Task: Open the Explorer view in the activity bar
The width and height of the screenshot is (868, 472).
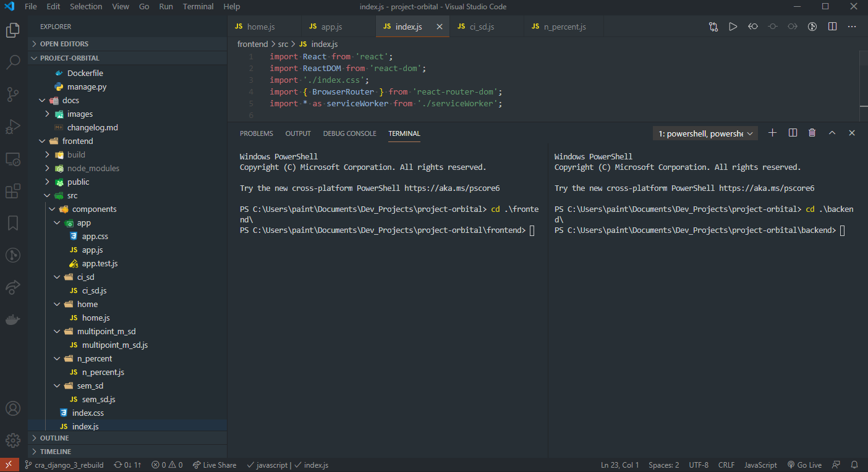Action: (x=13, y=30)
